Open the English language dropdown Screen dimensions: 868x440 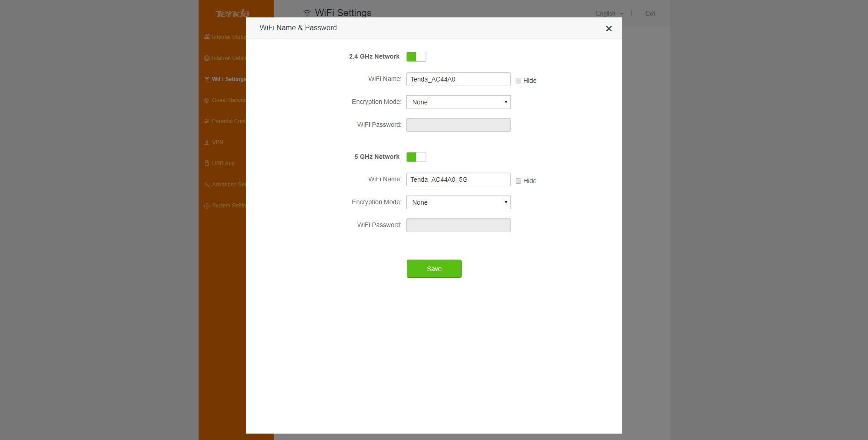click(609, 14)
